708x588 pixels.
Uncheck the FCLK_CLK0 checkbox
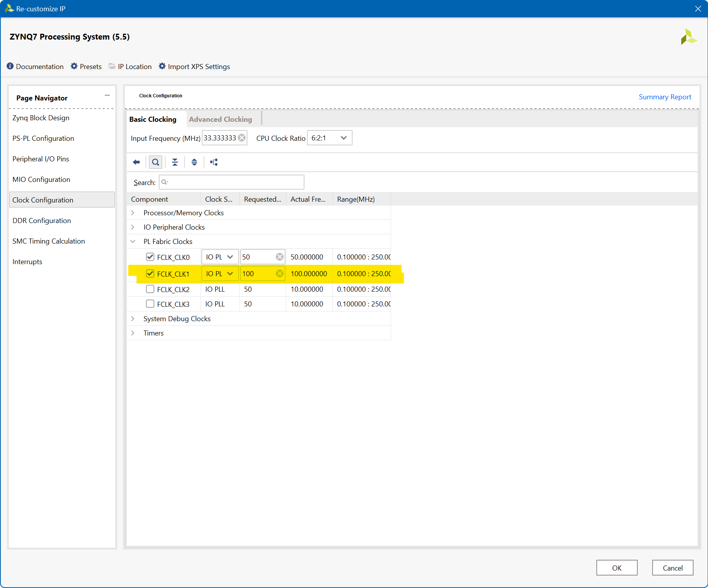[x=150, y=257]
